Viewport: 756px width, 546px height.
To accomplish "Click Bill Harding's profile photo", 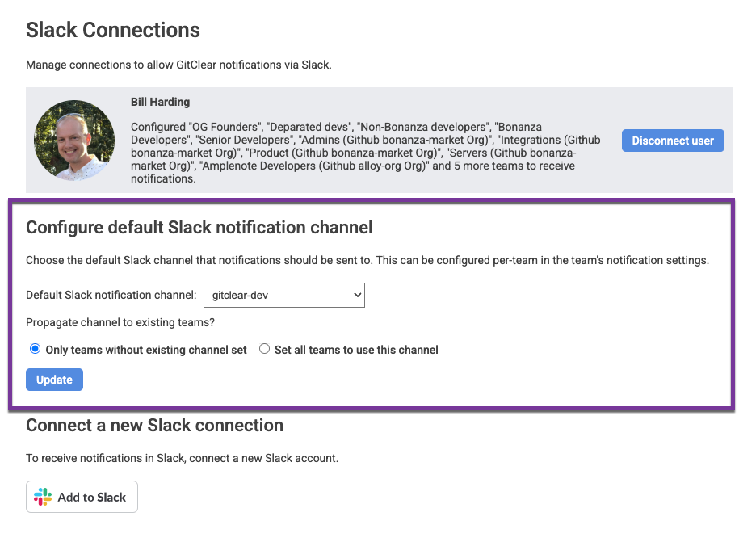I will 74,141.
